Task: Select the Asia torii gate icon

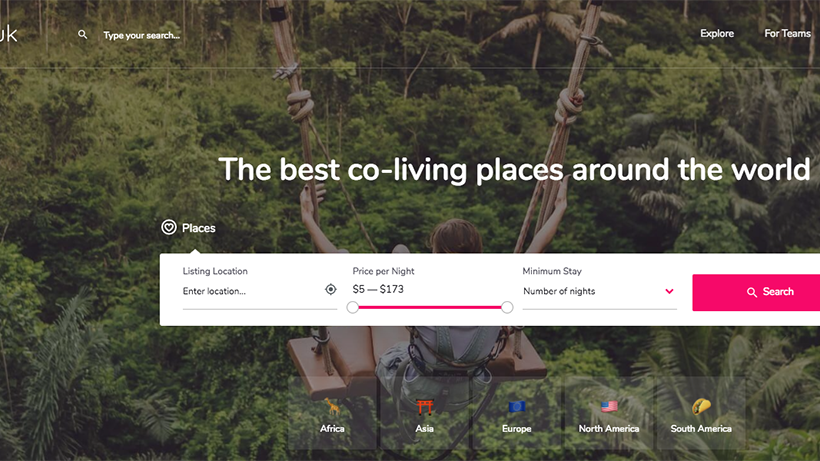Action: tap(424, 407)
